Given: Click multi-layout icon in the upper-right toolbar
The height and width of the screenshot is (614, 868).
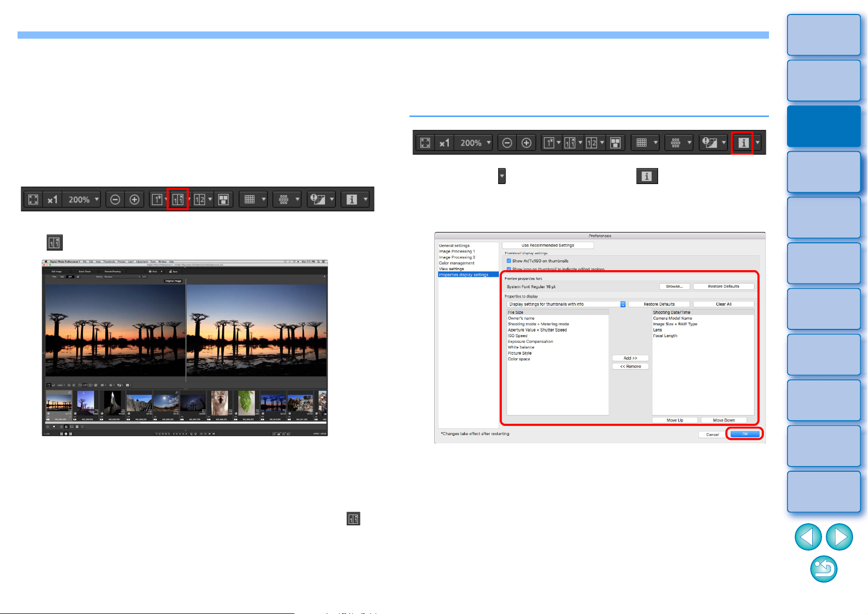Looking at the screenshot, I should pyautogui.click(x=615, y=143).
